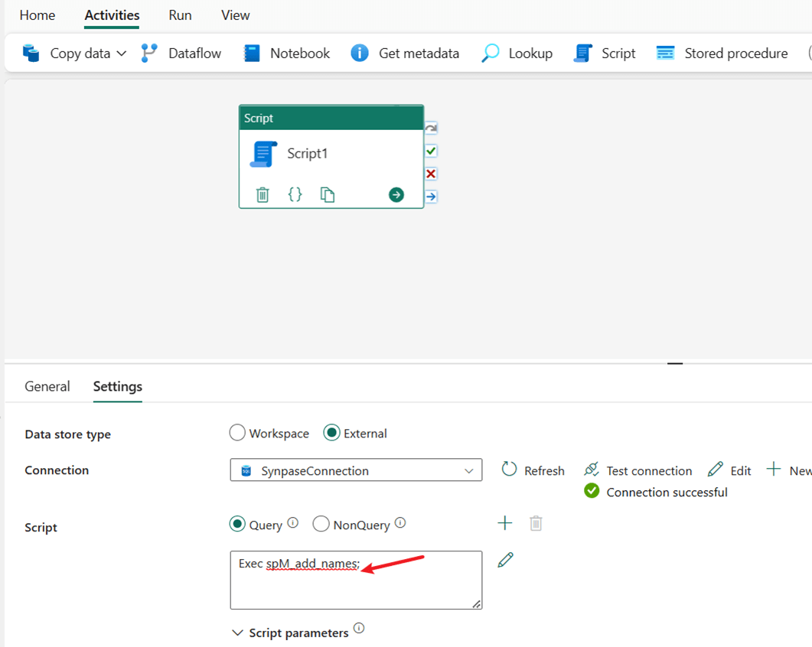The width and height of the screenshot is (812, 647).
Task: Select the Lookup activity icon
Action: 489,53
